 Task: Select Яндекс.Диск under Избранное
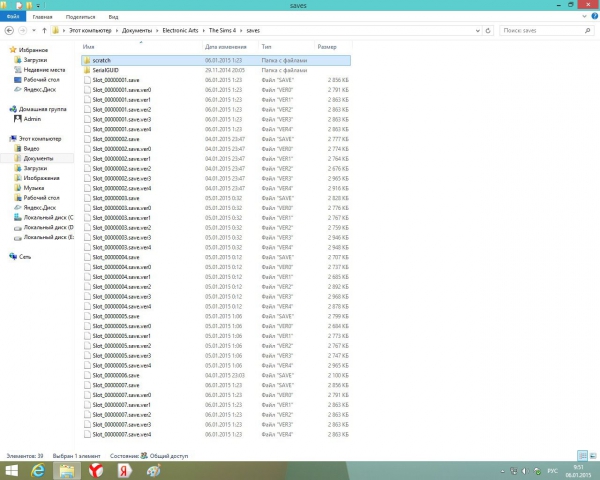[x=40, y=90]
